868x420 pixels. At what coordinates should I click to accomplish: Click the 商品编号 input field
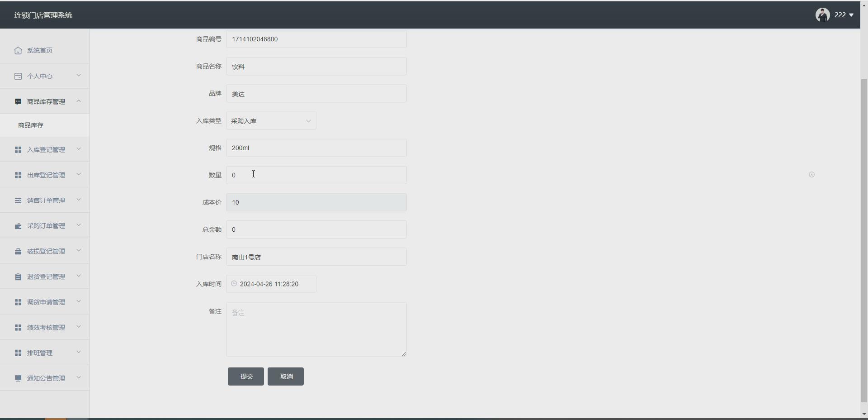pos(316,39)
